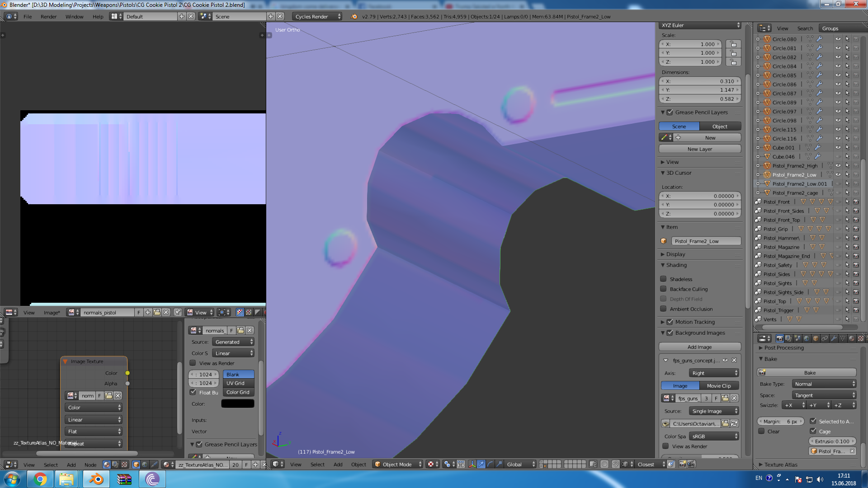This screenshot has width=868, height=488.
Task: Open the Object constraints chain tab
Action: [x=825, y=338]
